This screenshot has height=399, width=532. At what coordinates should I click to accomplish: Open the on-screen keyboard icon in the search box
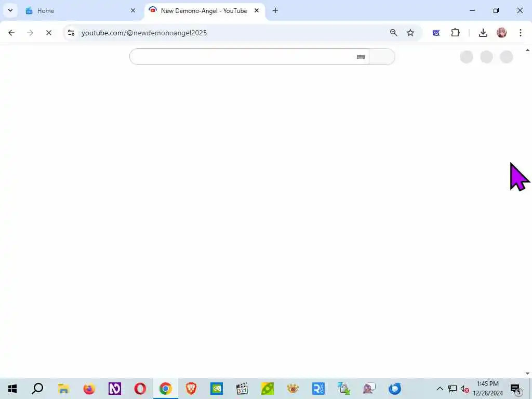[361, 57]
